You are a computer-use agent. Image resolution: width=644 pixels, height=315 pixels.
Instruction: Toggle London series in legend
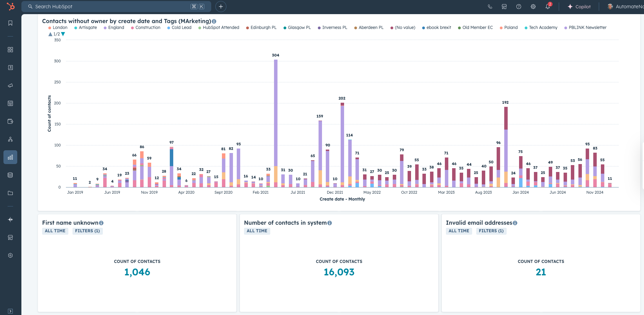click(x=58, y=28)
